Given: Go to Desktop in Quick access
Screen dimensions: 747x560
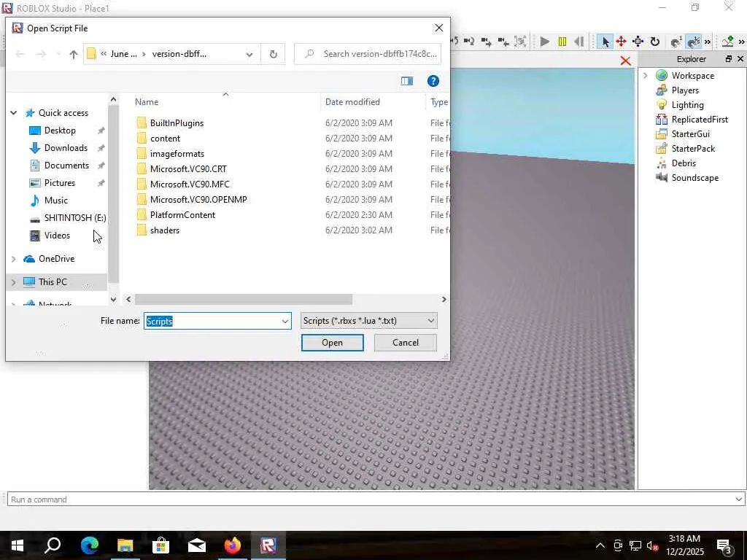Looking at the screenshot, I should coord(60,131).
